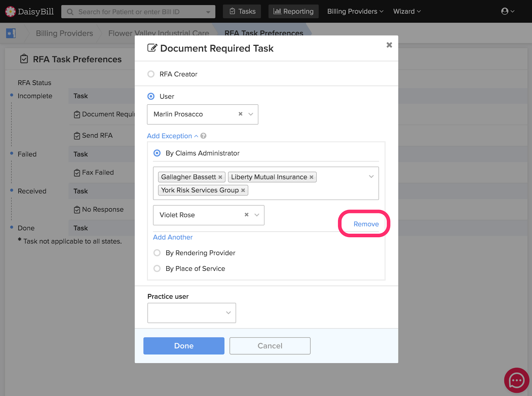
Task: Open the Wizard menu
Action: (407, 11)
